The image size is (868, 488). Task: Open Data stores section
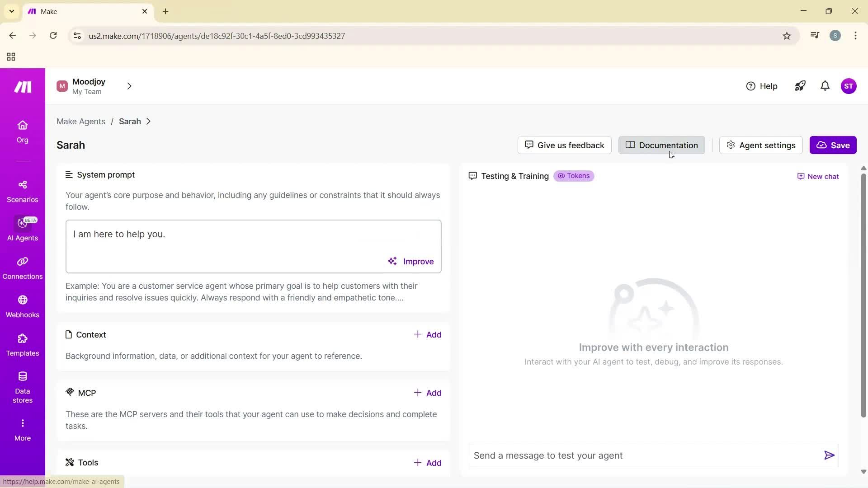[x=22, y=387]
